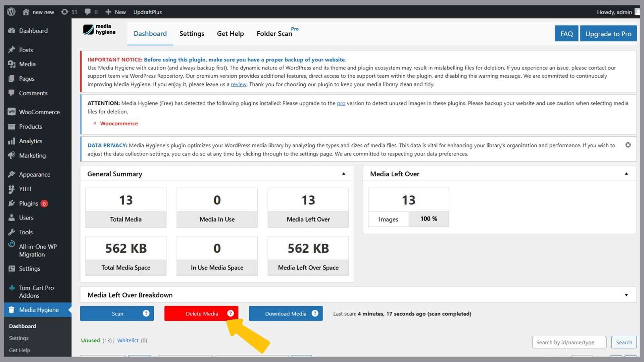Viewport: 644px width, 362px height.
Task: Click the Delete Media help icon
Action: coord(231,313)
